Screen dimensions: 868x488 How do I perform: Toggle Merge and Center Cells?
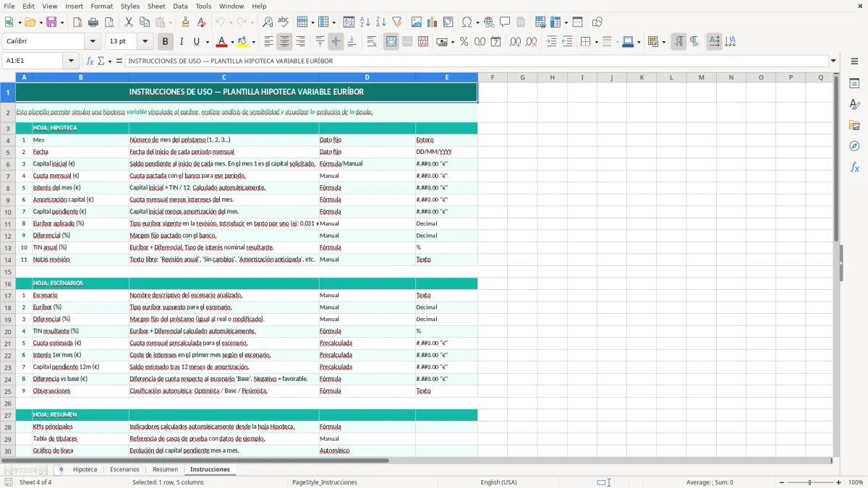point(391,42)
